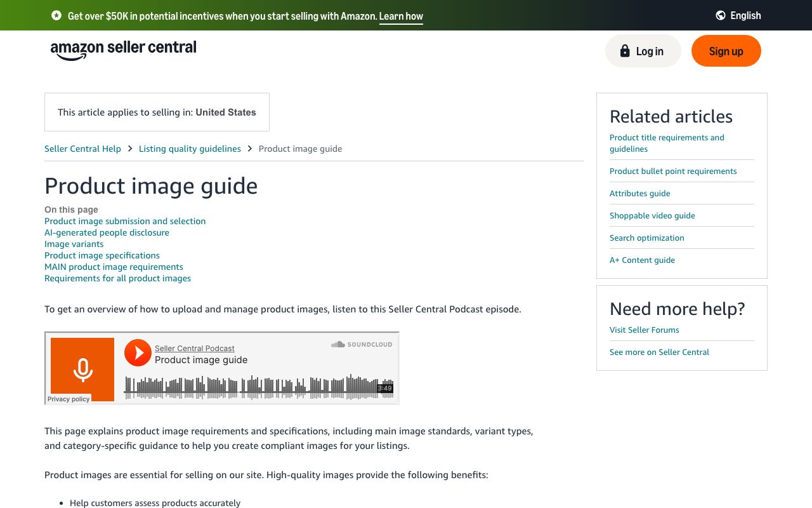
Task: Open the Attributes guide article
Action: [639, 193]
